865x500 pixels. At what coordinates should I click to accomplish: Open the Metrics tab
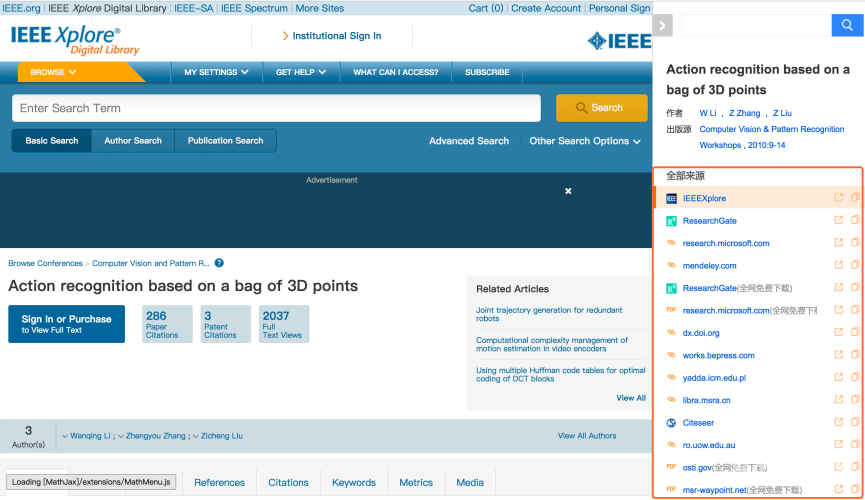[416, 483]
